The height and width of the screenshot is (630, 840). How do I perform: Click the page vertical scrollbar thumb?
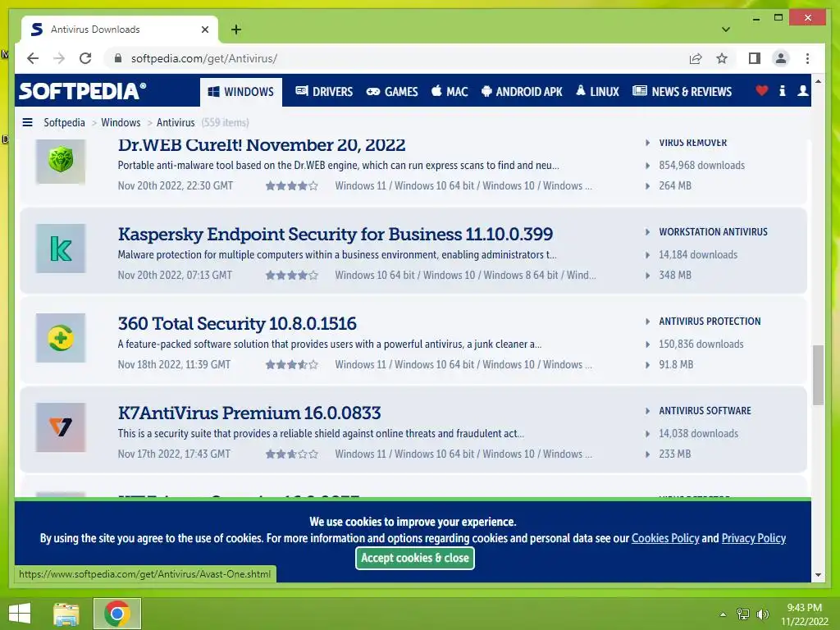coord(818,375)
